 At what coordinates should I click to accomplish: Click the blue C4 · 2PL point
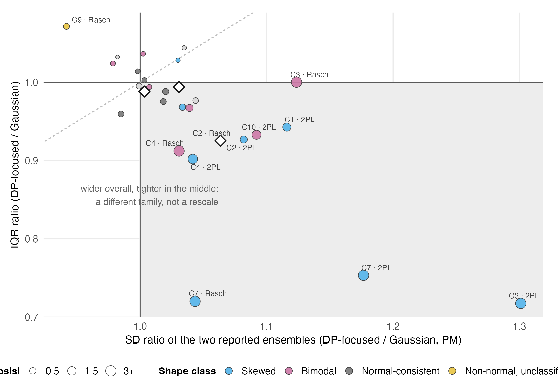pyautogui.click(x=193, y=159)
